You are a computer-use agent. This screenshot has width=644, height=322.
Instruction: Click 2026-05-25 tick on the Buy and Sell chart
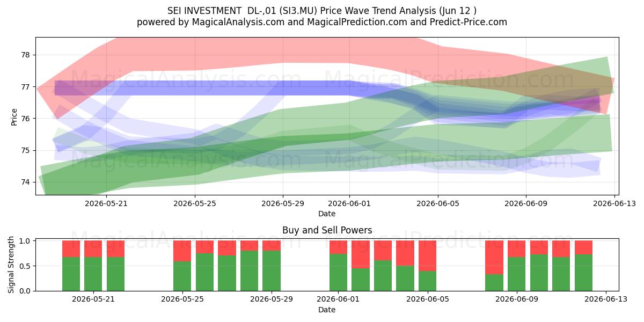[182, 299]
